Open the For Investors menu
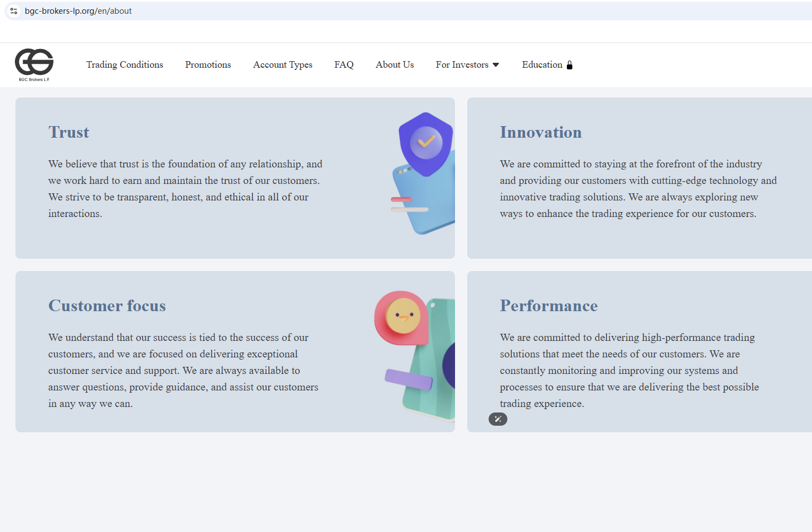 pos(467,65)
